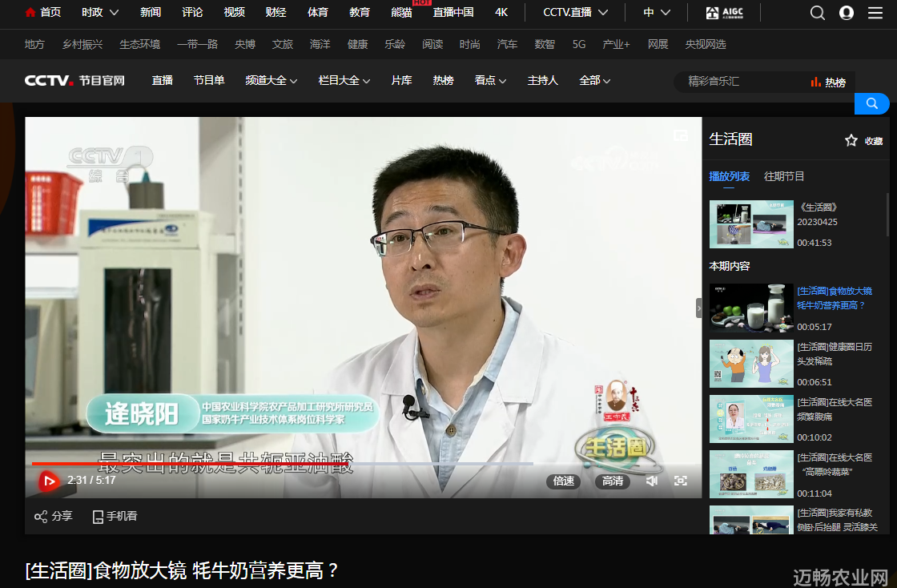Image resolution: width=897 pixels, height=588 pixels.
Task: Open 体育 in the top menu
Action: pyautogui.click(x=317, y=13)
